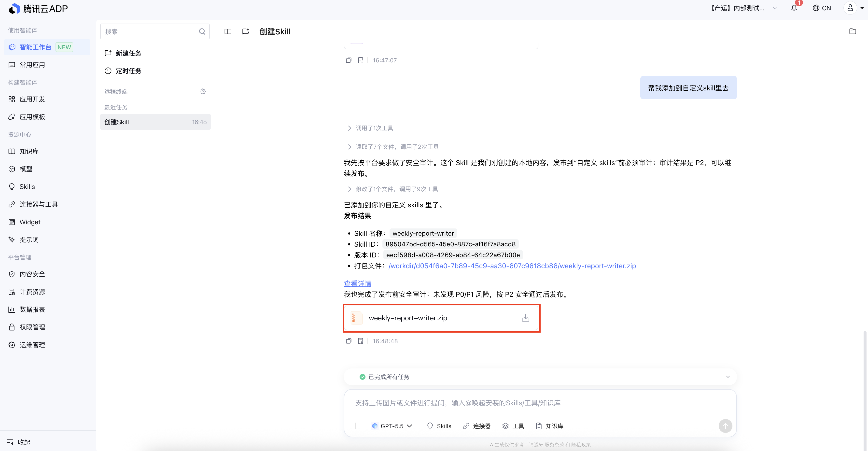Open the files folder icon at top right

[x=853, y=32]
